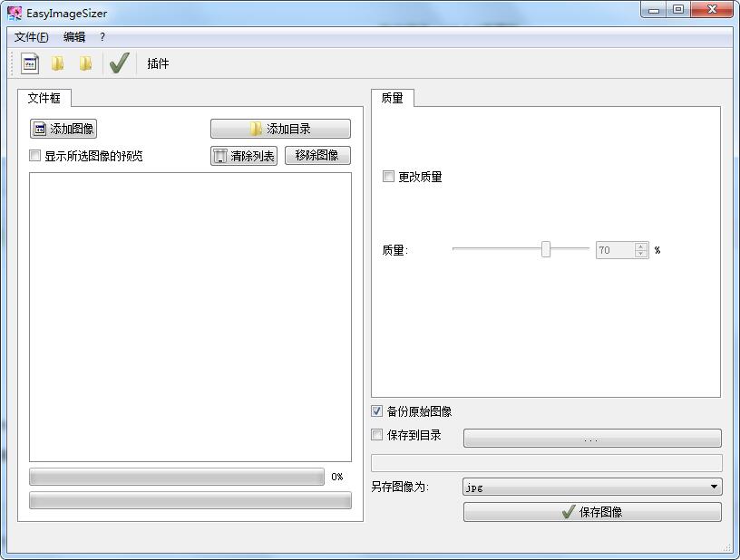
Task: Click the 添加图像 button
Action: [63, 129]
